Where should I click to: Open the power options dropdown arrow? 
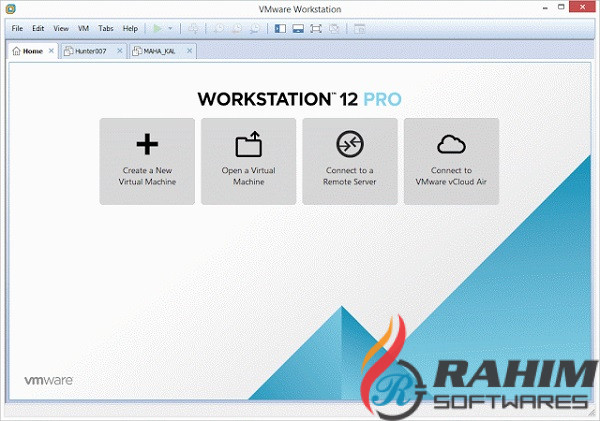click(170, 28)
